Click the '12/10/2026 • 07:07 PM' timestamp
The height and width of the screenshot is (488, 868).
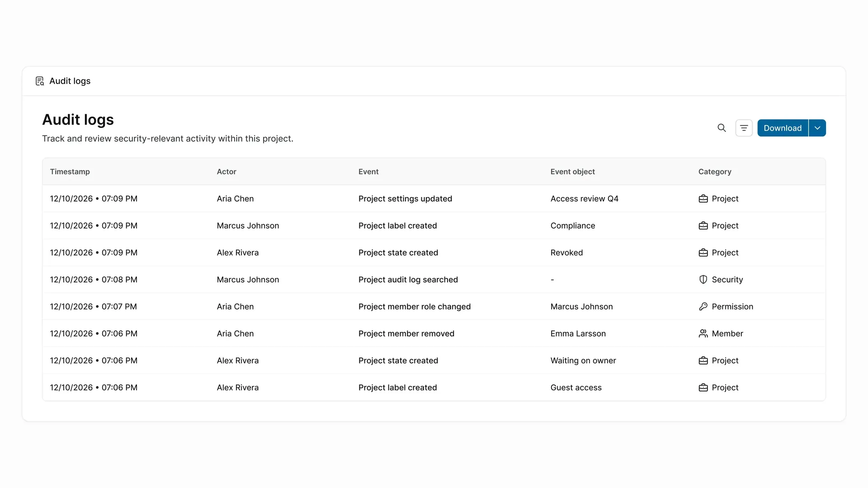pyautogui.click(x=93, y=306)
